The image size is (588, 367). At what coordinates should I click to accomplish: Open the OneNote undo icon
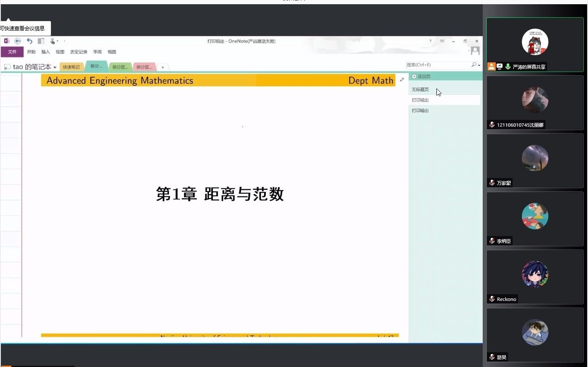pos(29,41)
